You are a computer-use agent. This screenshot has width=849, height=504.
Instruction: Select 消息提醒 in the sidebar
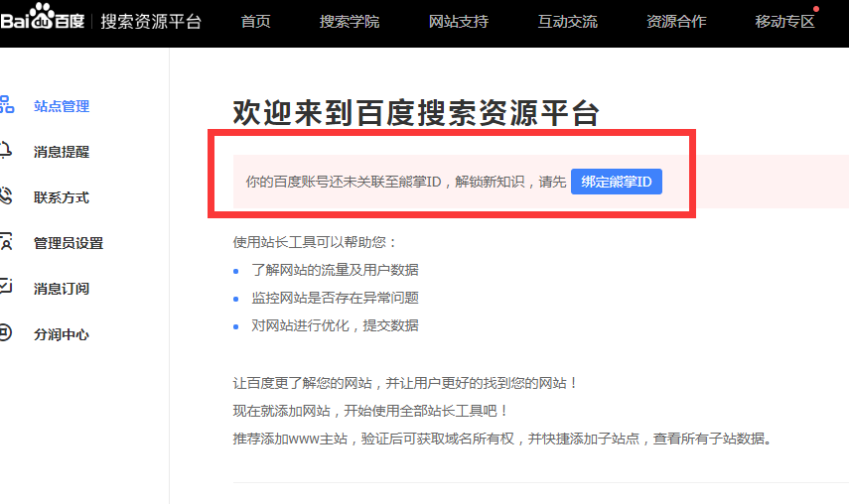pos(62,152)
